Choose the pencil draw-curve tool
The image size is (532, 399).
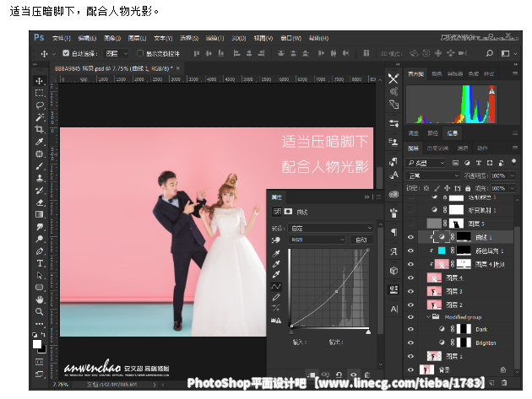276,297
